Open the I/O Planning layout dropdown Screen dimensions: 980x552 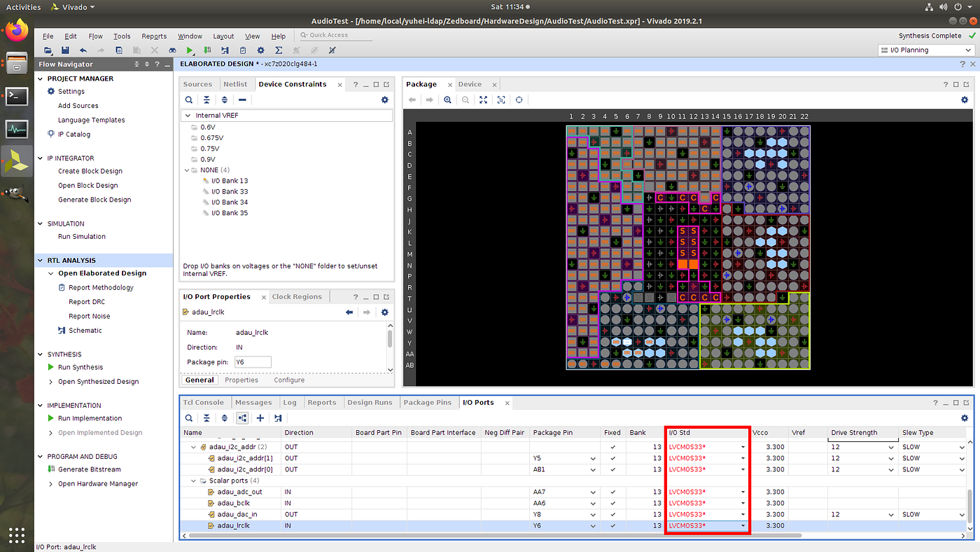[925, 50]
